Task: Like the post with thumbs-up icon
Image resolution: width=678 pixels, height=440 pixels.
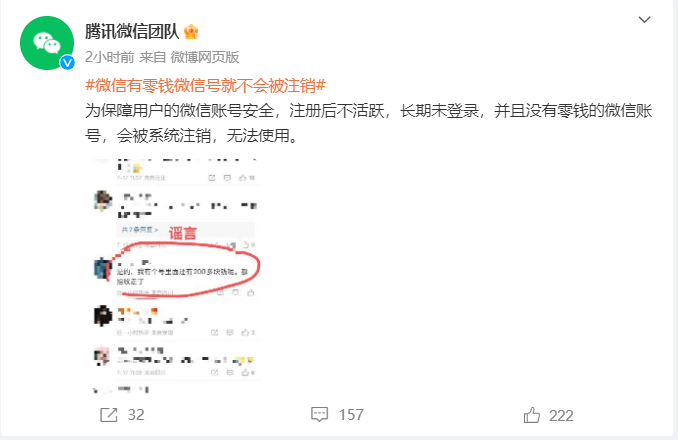Action: (532, 415)
